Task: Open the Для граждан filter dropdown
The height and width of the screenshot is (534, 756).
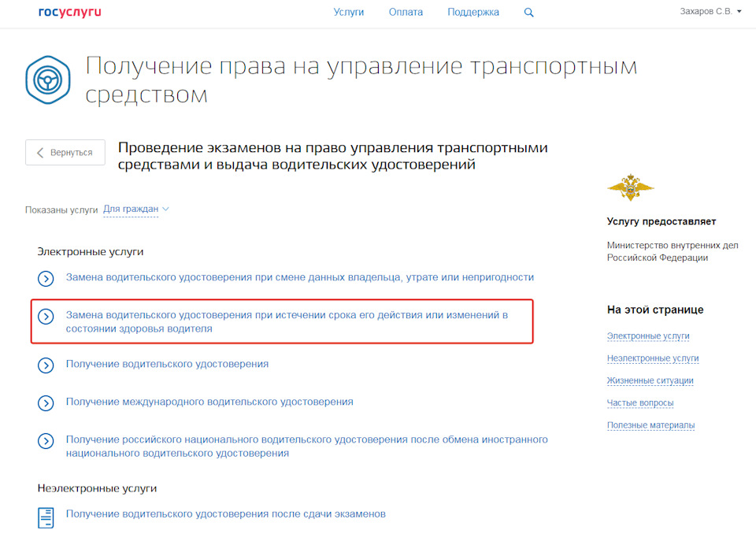Action: (136, 209)
